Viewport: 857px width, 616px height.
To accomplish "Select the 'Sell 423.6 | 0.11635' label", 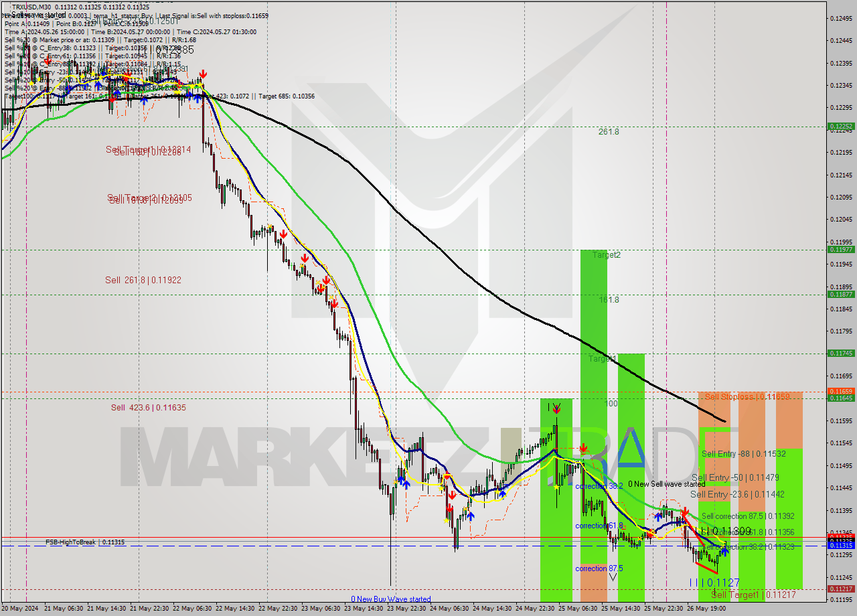I will (x=149, y=407).
